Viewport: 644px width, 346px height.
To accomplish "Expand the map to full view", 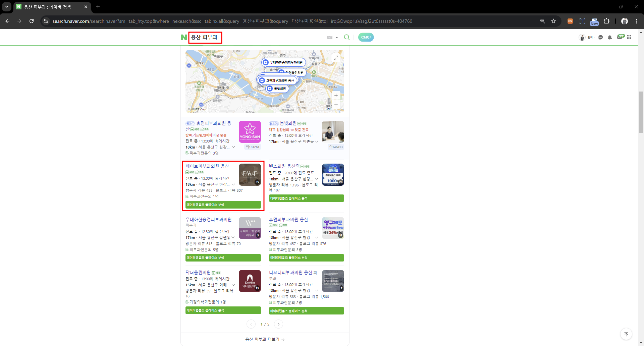I will [336, 58].
